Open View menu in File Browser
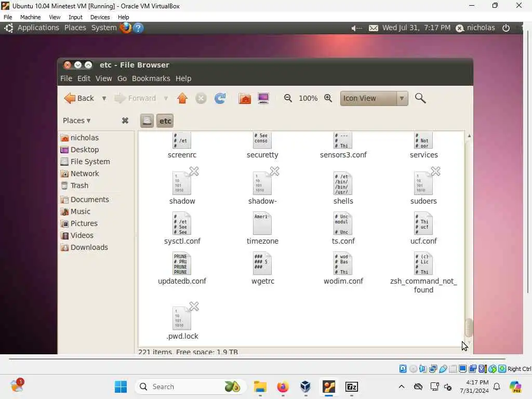Screen dimensions: 532x399 (x=103, y=78)
